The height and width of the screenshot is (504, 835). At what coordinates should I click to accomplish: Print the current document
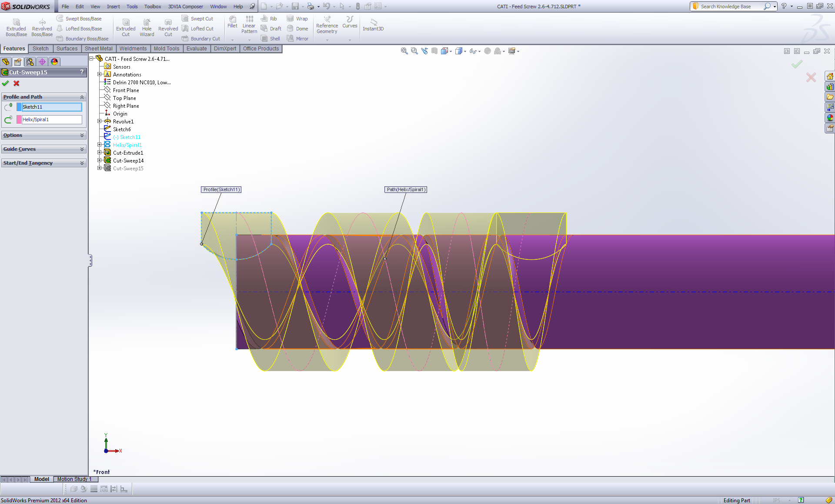click(x=311, y=6)
